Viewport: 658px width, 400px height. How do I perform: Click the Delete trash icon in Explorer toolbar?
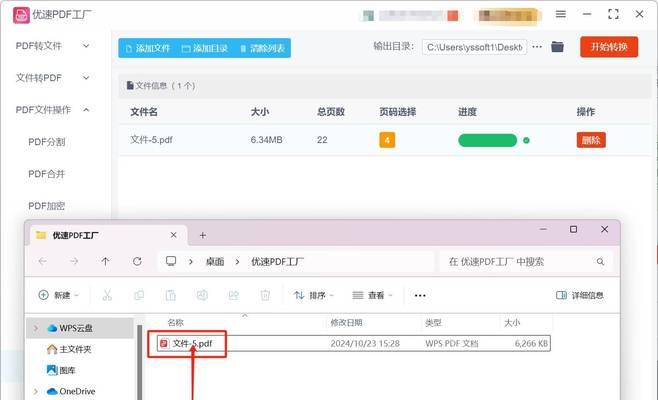pos(265,295)
